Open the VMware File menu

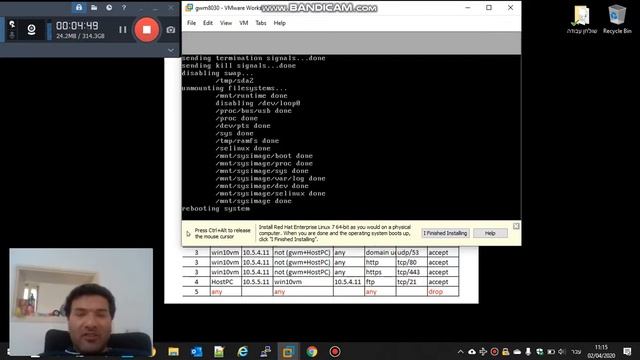(191, 23)
